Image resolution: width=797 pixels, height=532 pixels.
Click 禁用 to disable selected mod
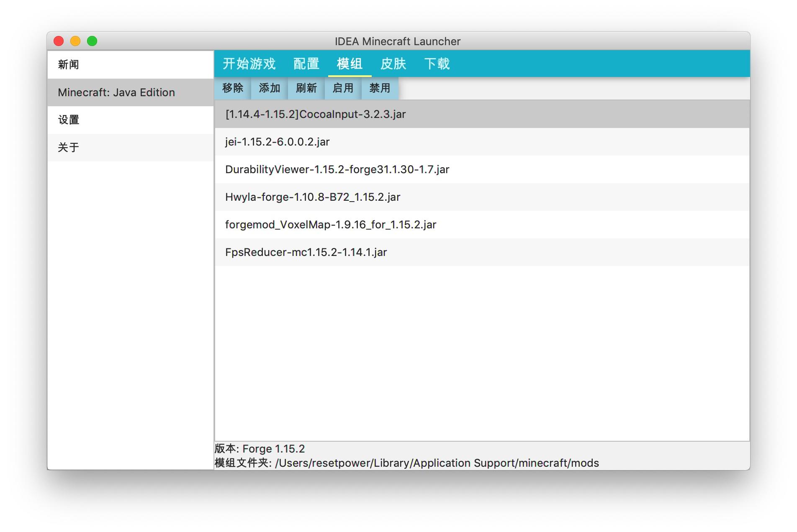click(x=379, y=88)
